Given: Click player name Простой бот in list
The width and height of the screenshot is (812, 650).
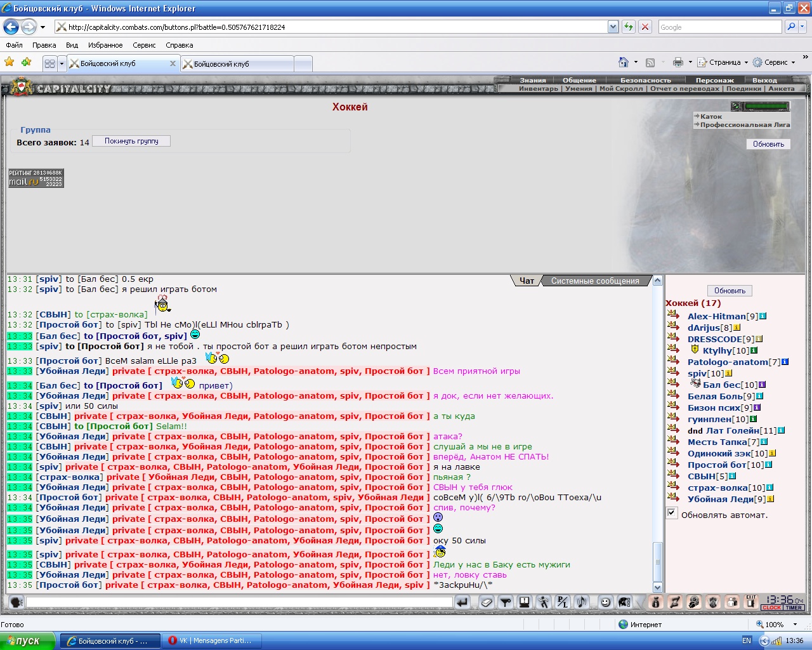Looking at the screenshot, I should coord(717,465).
